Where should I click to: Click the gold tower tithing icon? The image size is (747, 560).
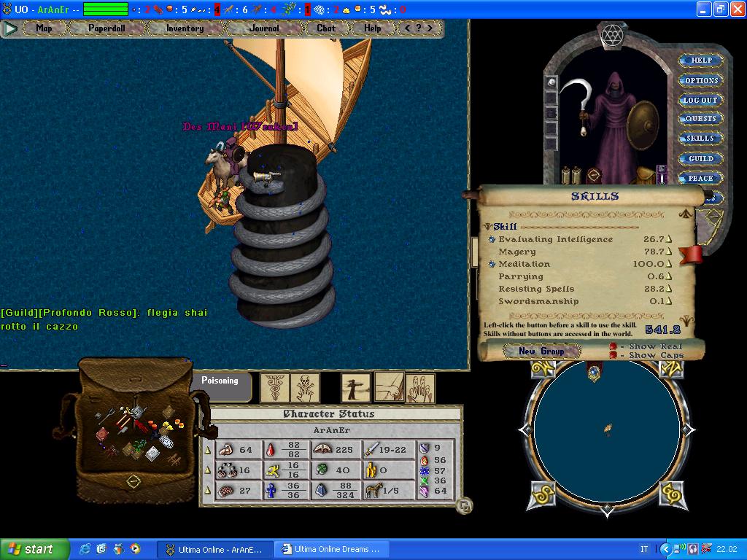371,470
